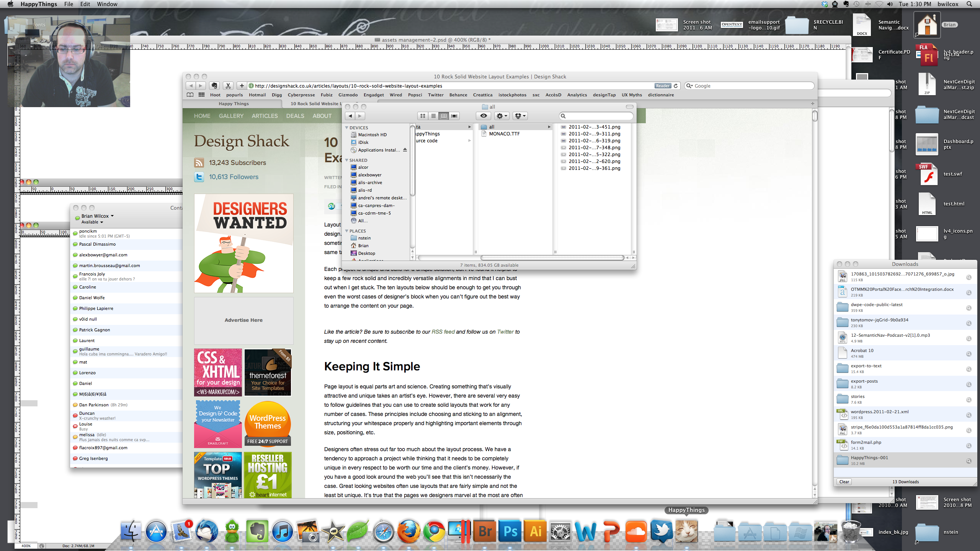
Task: Open Top Sites grid icon in bookmarks bar
Action: point(201,95)
